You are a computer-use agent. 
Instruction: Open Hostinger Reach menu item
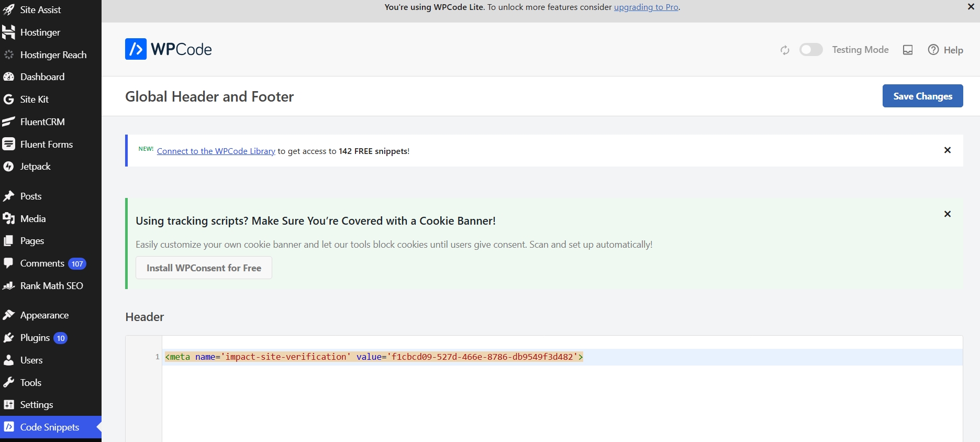tap(51, 54)
